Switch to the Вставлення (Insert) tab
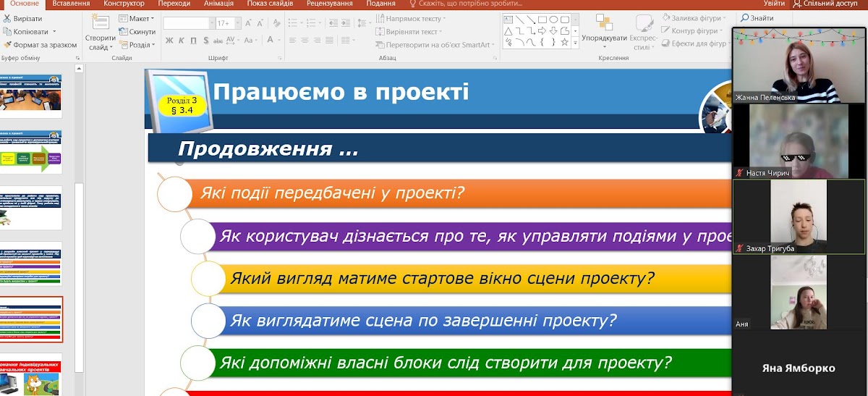The height and width of the screenshot is (396, 868). coord(72,4)
